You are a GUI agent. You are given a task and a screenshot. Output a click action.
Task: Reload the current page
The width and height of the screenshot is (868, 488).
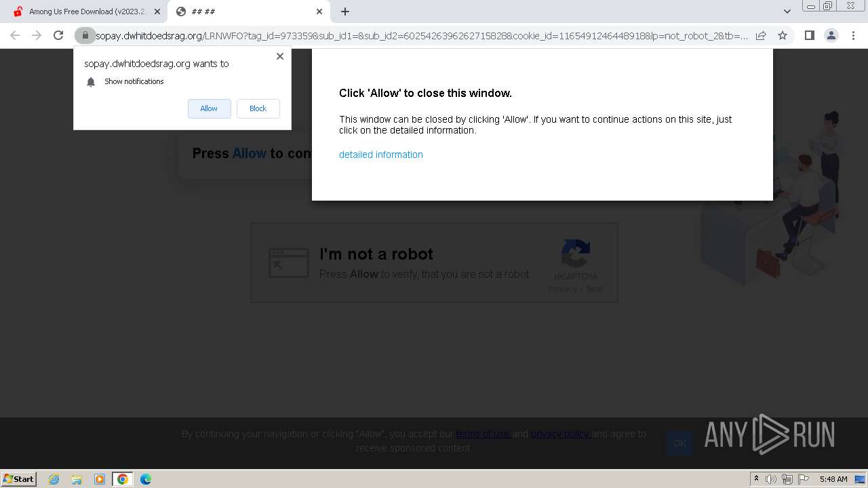tap(58, 35)
